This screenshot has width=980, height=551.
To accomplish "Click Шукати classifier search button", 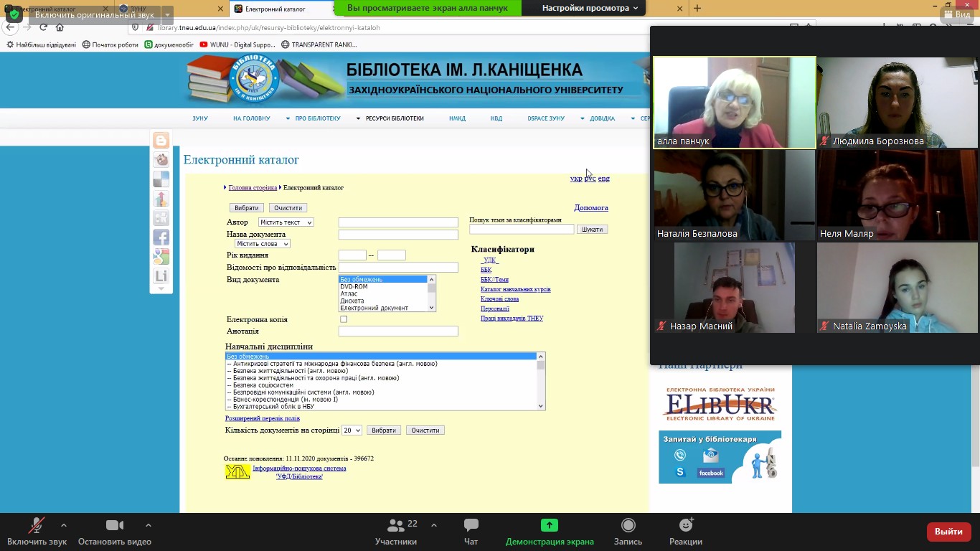I will coord(593,230).
